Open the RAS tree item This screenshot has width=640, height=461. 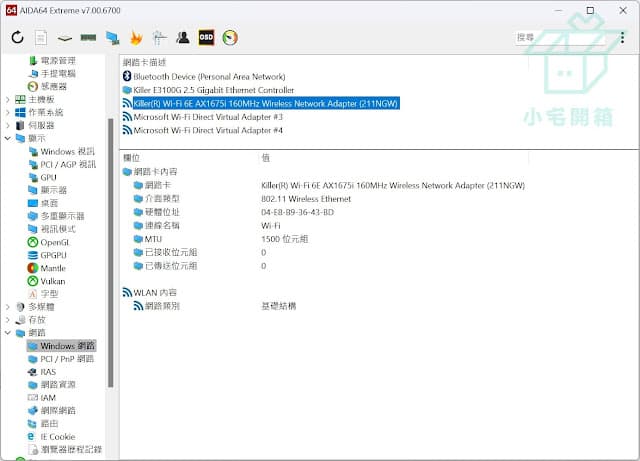click(x=48, y=372)
